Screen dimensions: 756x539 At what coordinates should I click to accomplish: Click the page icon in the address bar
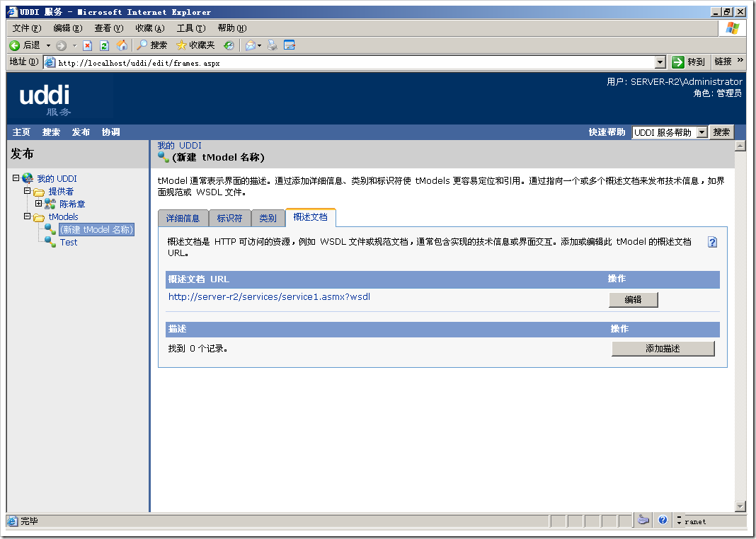(50, 62)
